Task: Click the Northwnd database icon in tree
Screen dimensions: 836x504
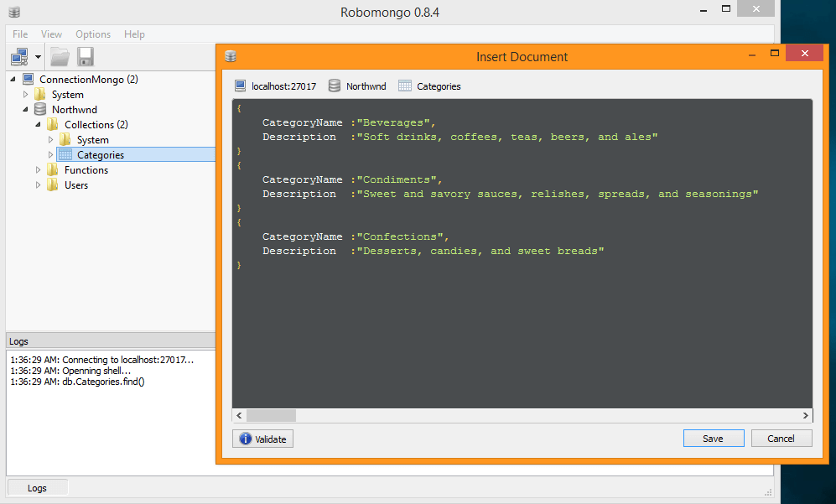Action: 40,109
